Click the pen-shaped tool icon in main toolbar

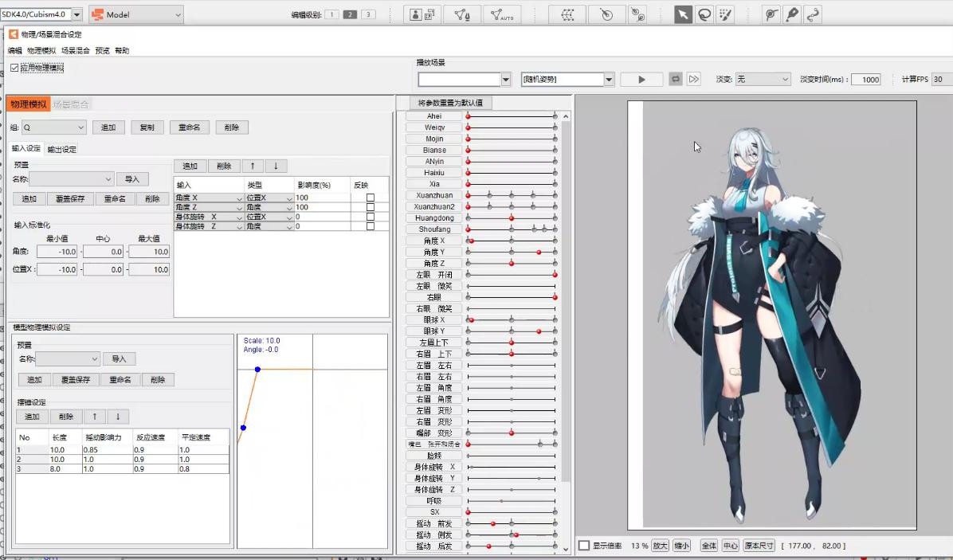[792, 14]
